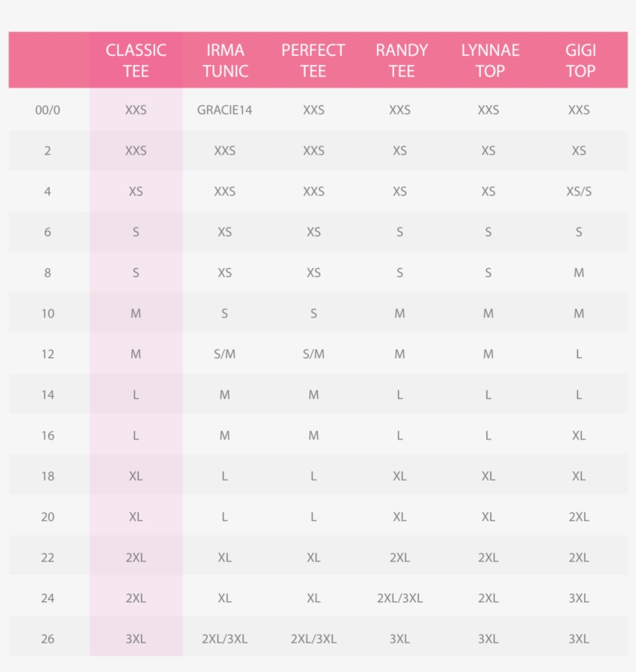Click the GRACIE14 cell in Irma Tunic column
Viewport: 636px width, 672px height.
pos(225,110)
